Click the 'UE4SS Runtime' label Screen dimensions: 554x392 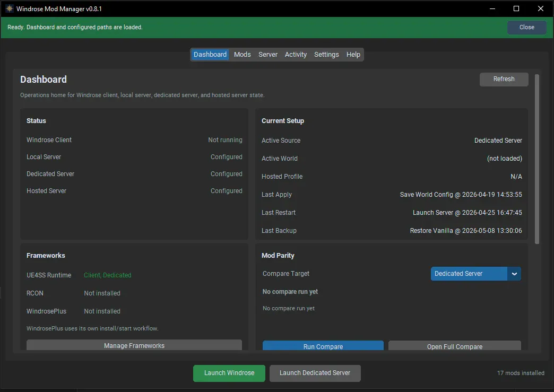pos(49,275)
